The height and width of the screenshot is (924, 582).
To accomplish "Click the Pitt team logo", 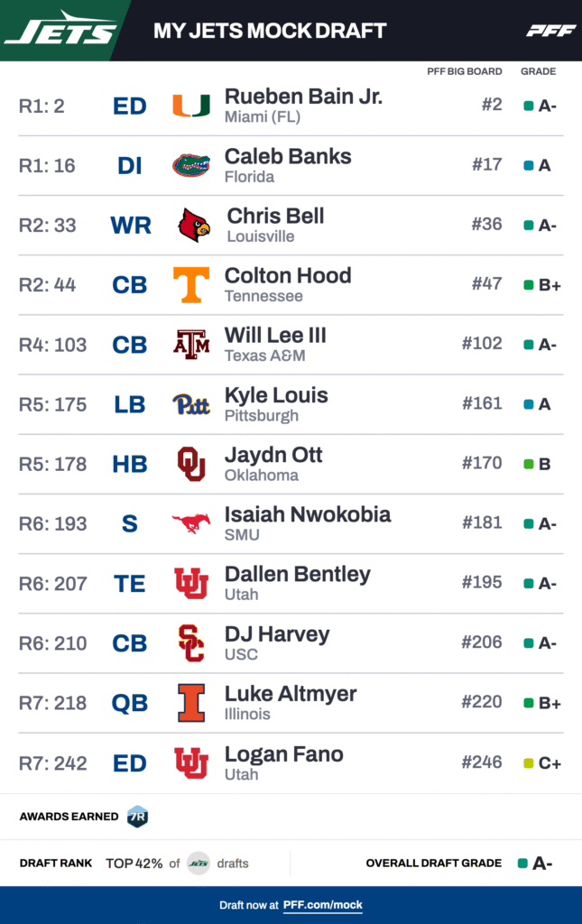I will pyautogui.click(x=191, y=404).
